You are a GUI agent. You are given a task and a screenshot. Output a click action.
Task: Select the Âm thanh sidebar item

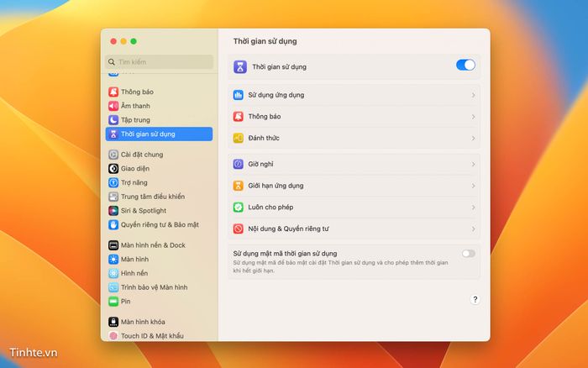tap(135, 106)
